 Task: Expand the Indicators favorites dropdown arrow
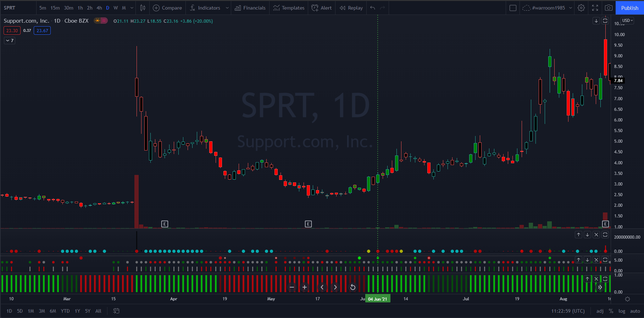pyautogui.click(x=227, y=8)
